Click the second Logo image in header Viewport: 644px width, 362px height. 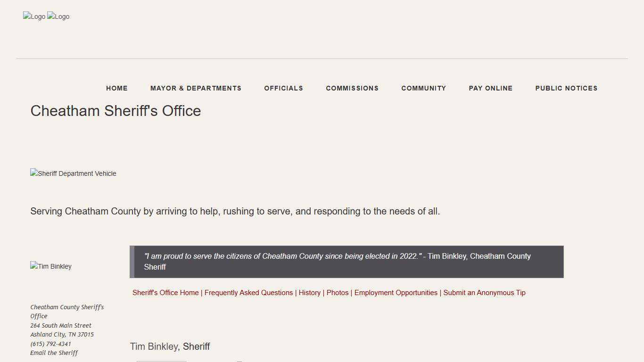(58, 16)
